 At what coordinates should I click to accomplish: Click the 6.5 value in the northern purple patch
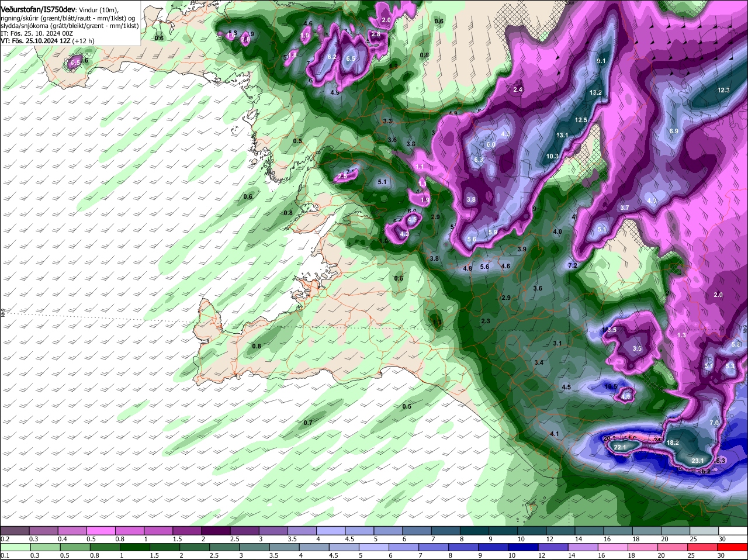pyautogui.click(x=351, y=58)
